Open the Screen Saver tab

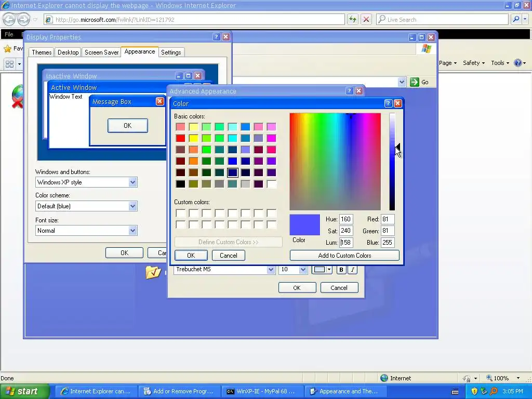click(101, 52)
